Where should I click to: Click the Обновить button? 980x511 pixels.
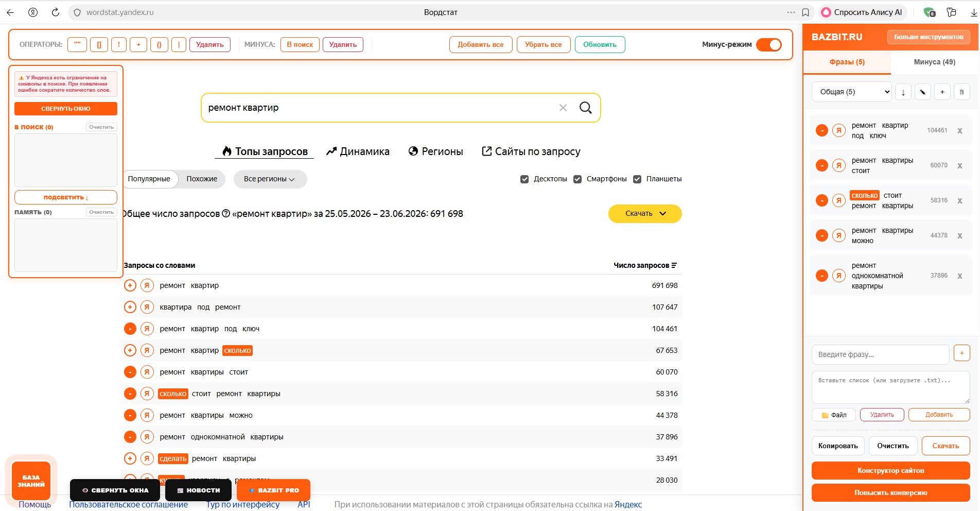[600, 45]
